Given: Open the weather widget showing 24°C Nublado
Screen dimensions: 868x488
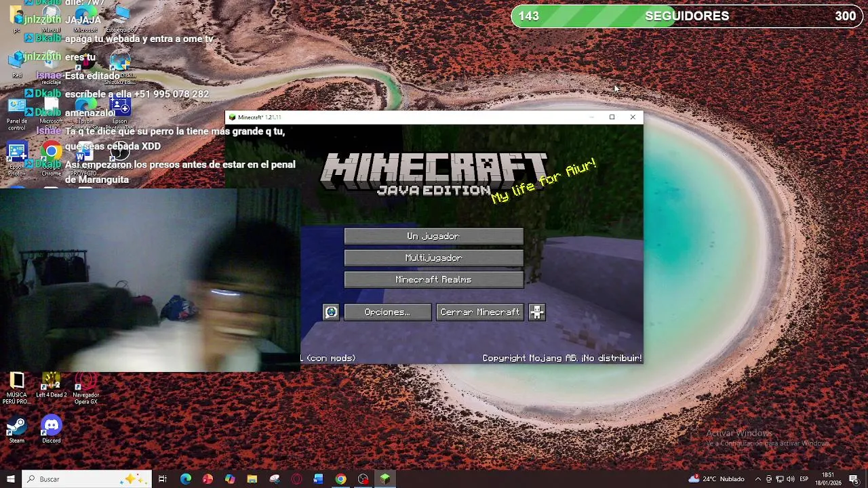Looking at the screenshot, I should [x=717, y=479].
